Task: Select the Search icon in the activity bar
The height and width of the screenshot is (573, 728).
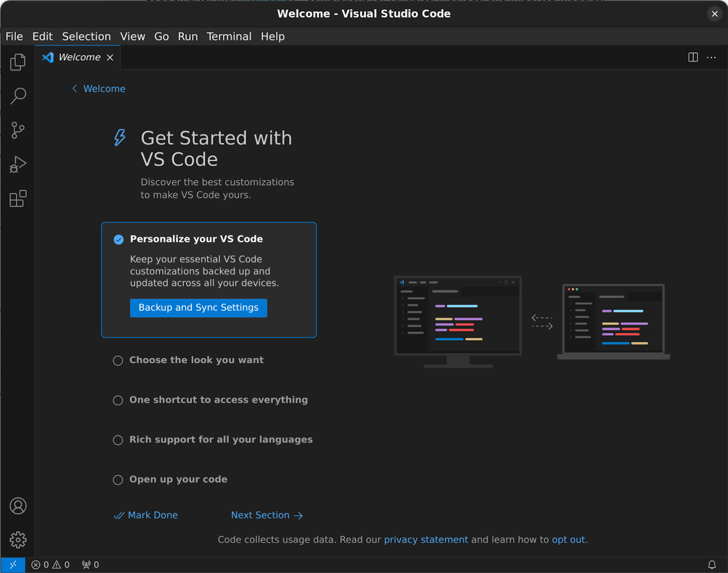Action: pyautogui.click(x=18, y=96)
